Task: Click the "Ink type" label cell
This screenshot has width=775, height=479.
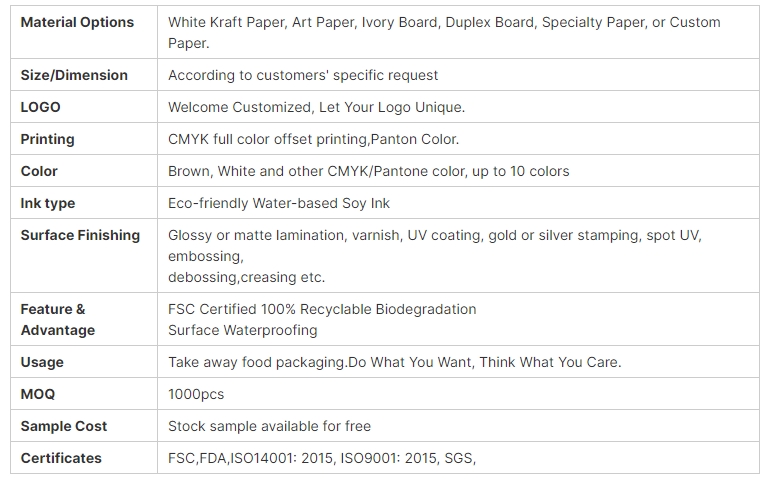Action: coord(48,203)
